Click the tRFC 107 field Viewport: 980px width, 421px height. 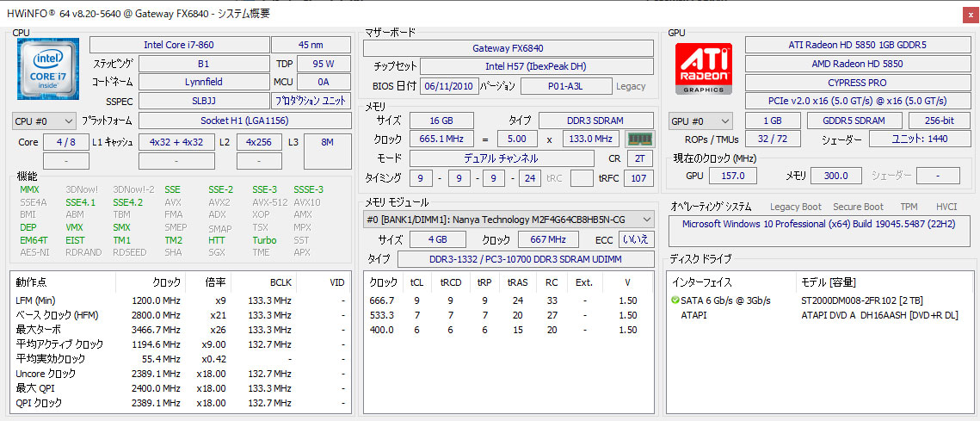tap(638, 178)
